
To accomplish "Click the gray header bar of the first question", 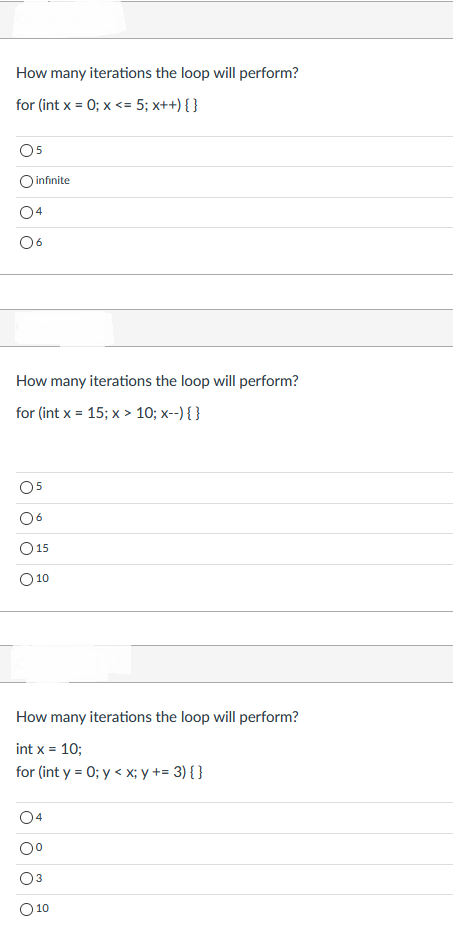I will point(227,20).
